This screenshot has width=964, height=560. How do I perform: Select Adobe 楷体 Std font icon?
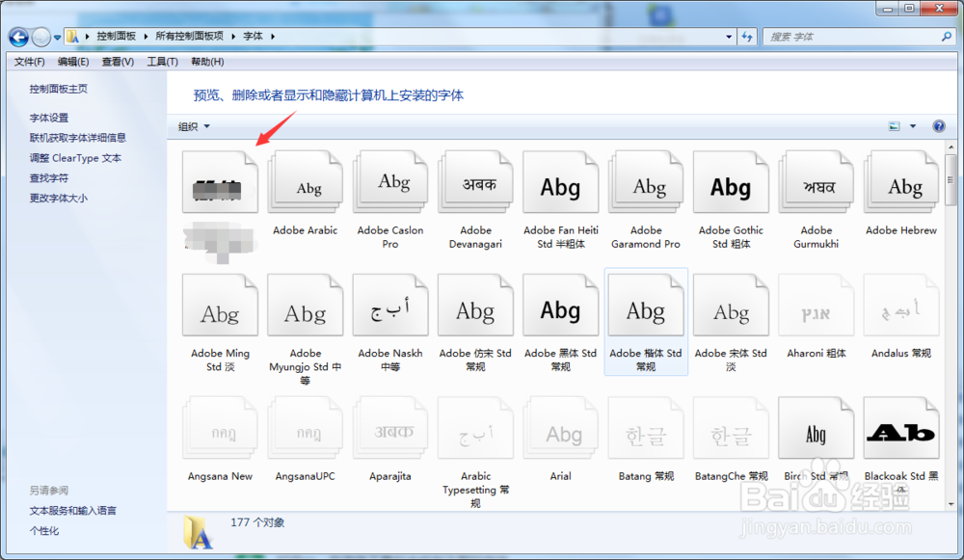[646, 306]
